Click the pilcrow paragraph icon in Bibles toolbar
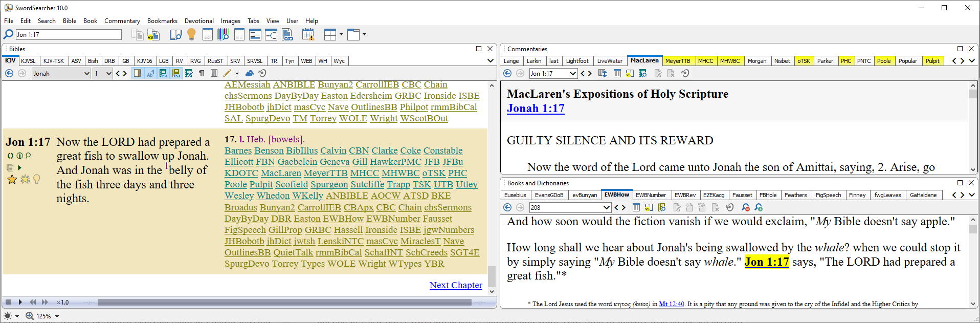The height and width of the screenshot is (323, 980). (x=202, y=73)
